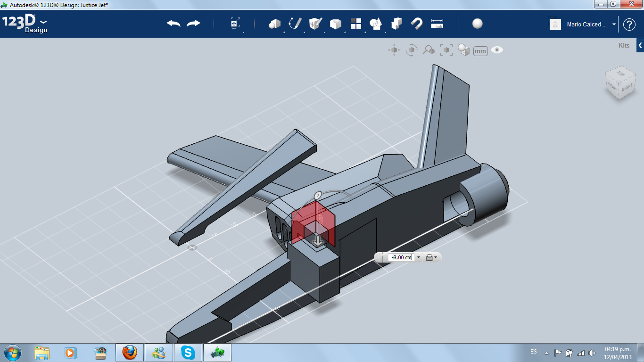Image resolution: width=644 pixels, height=362 pixels.
Task: Open the Grouping tool
Action: pyautogui.click(x=376, y=24)
